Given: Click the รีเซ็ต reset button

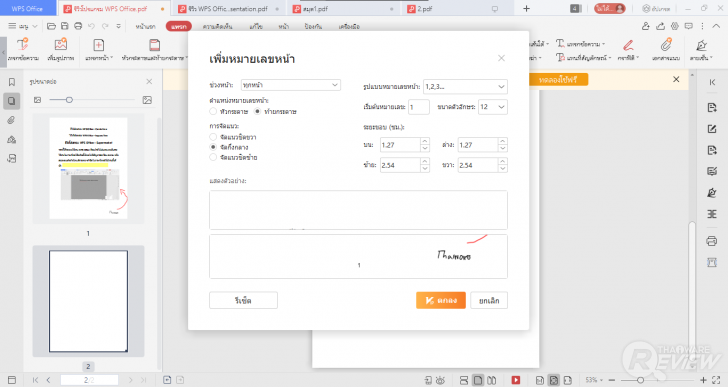Looking at the screenshot, I should pos(243,300).
